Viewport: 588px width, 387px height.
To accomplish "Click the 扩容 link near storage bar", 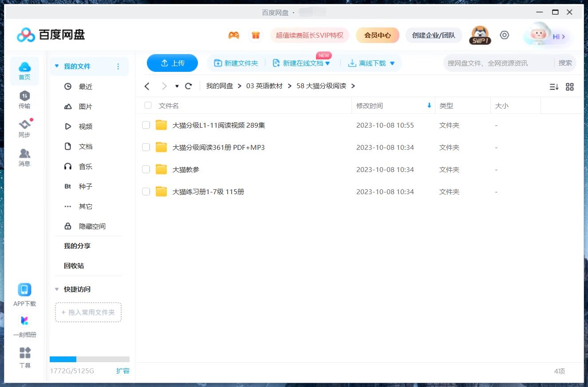I will 123,371.
